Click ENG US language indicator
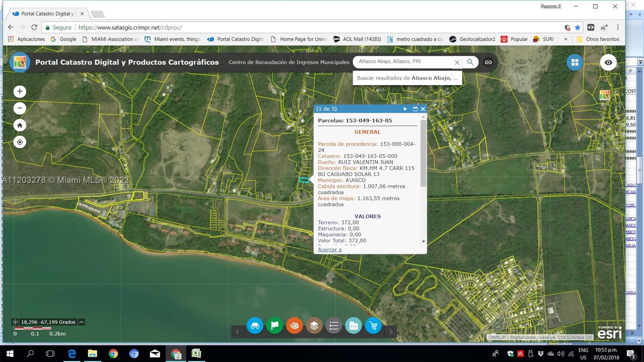Screen dimensions: 644x362 (x=583, y=354)
